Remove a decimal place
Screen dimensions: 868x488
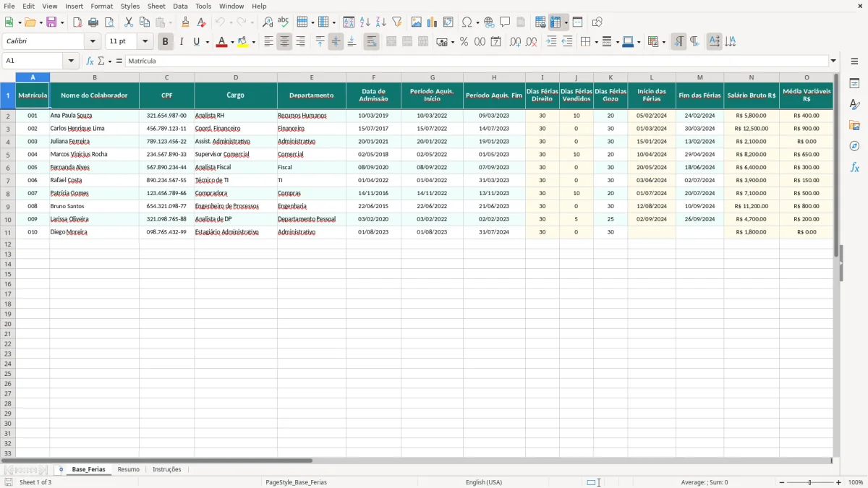coord(531,42)
